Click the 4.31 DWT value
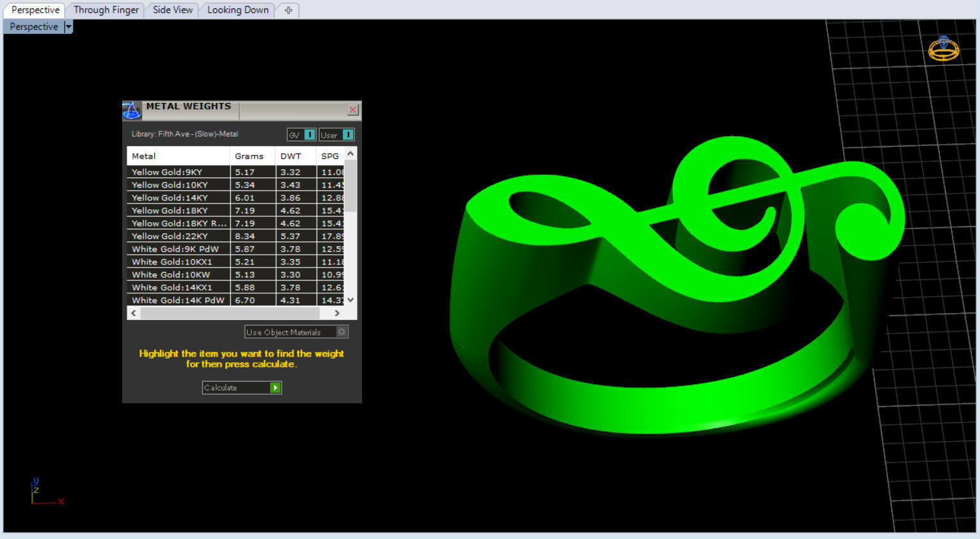This screenshot has height=539, width=980. click(290, 300)
